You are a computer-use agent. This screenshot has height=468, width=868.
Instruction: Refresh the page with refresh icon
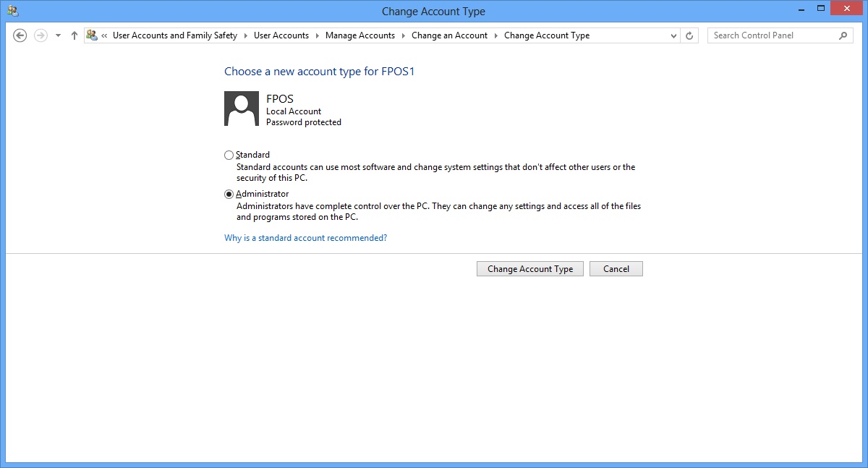(x=689, y=35)
